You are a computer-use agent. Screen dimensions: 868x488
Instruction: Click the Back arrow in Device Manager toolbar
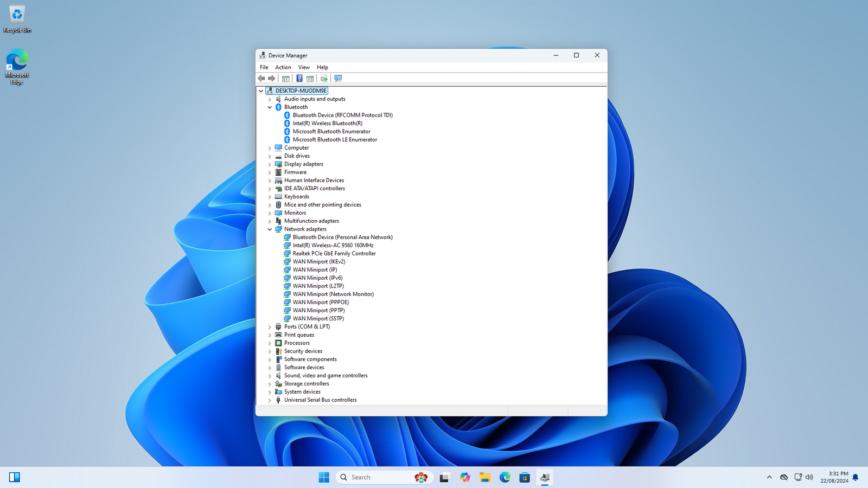[261, 79]
